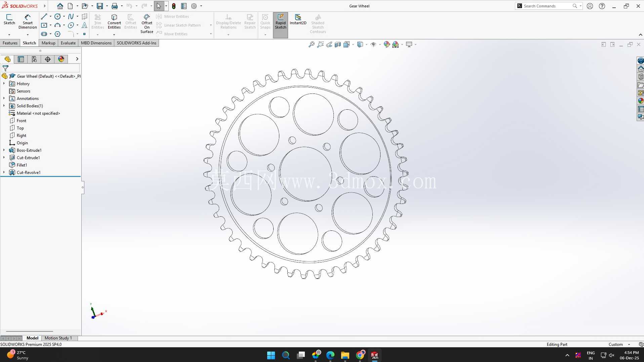This screenshot has height=362, width=644.
Task: Select the Ellipse sketch tool
Action: 71,25
